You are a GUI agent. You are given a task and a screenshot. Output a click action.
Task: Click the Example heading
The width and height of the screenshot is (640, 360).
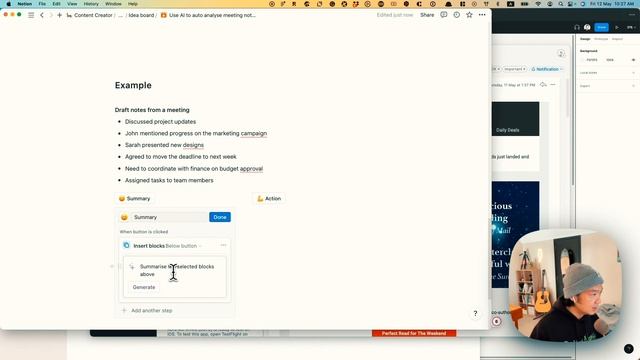coord(133,85)
